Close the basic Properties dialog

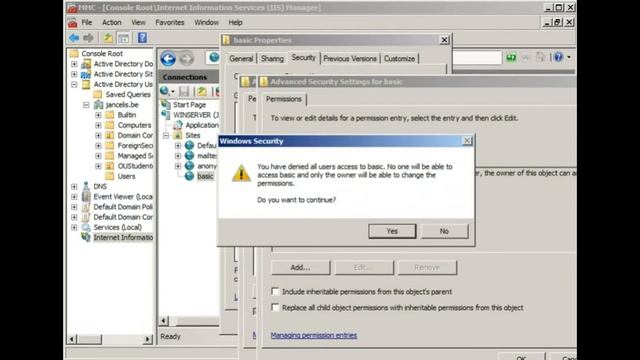(x=444, y=40)
